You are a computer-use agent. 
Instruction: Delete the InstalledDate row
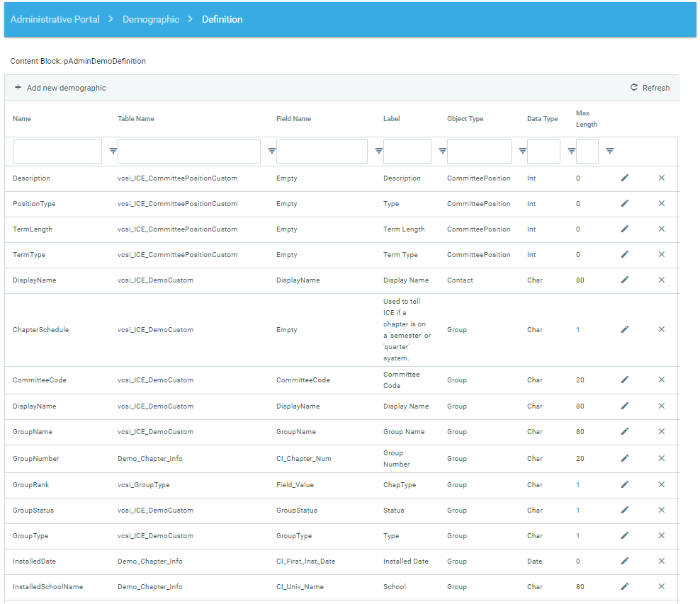[x=661, y=561]
